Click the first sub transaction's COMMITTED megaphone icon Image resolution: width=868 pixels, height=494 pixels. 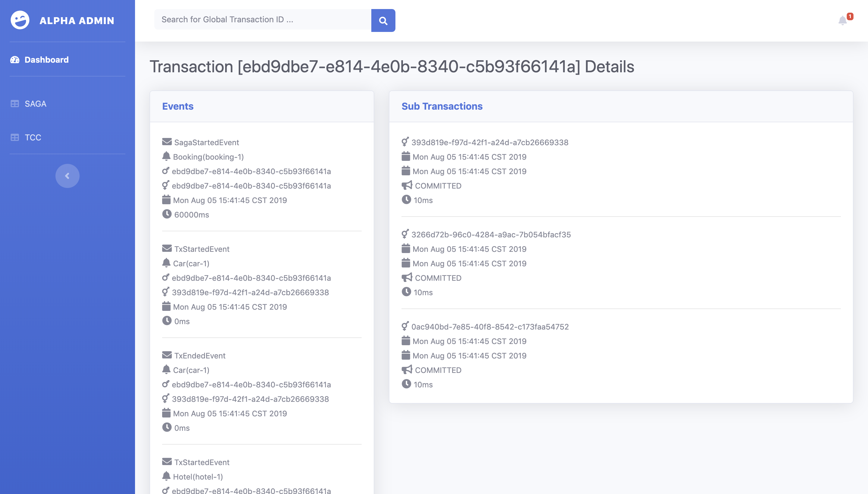tap(406, 185)
